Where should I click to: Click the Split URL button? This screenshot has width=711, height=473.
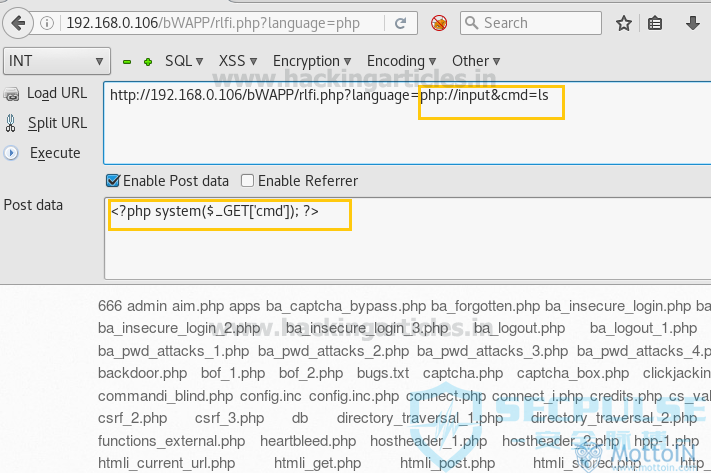tap(57, 123)
